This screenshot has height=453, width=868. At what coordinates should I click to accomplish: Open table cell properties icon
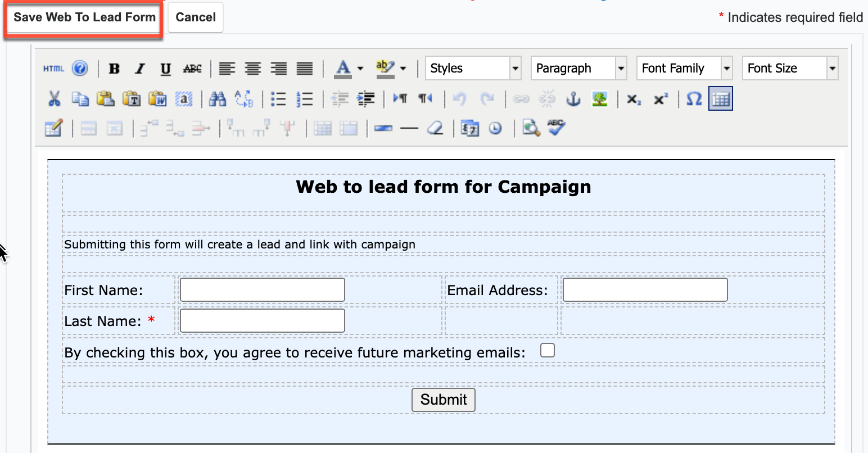pos(115,129)
